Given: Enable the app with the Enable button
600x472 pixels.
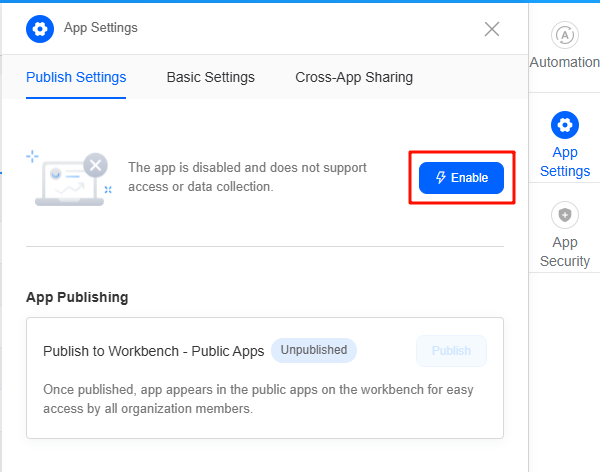Looking at the screenshot, I should (x=461, y=178).
